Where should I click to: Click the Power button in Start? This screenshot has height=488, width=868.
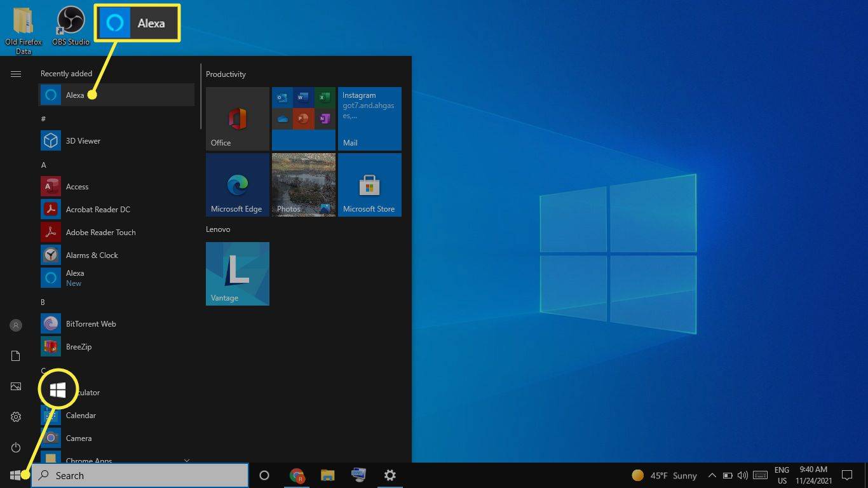(x=16, y=447)
